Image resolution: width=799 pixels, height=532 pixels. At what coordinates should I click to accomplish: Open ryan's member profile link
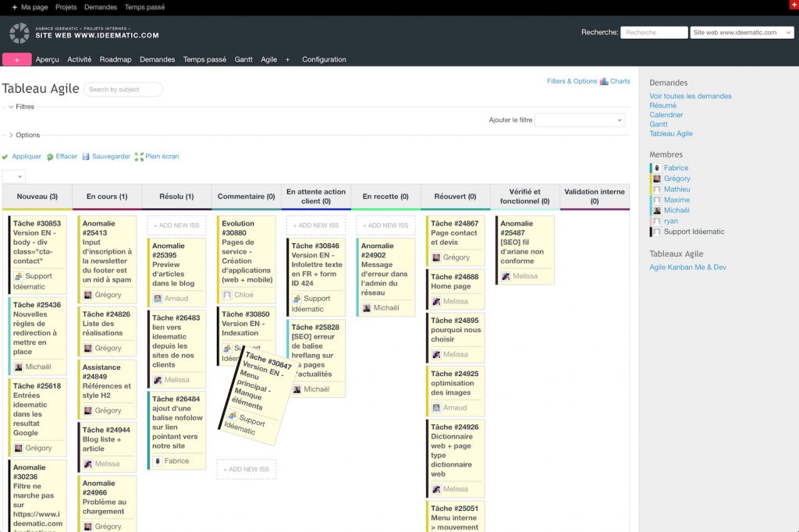(x=671, y=222)
